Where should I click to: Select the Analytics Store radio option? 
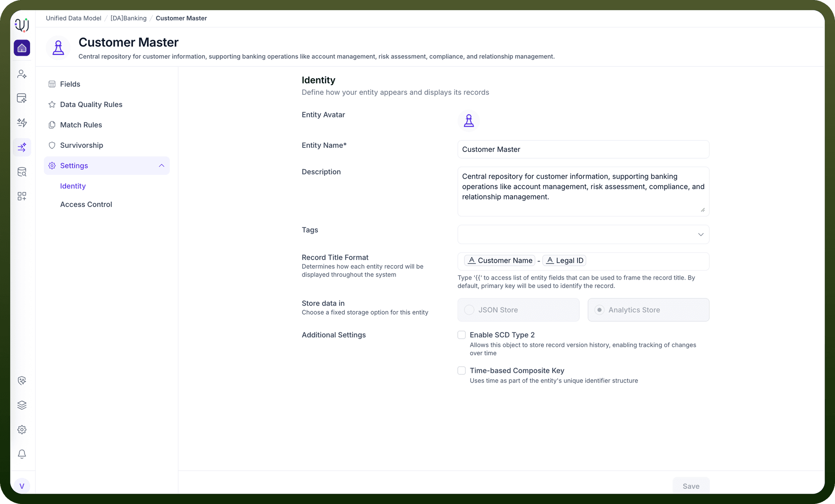(x=599, y=310)
